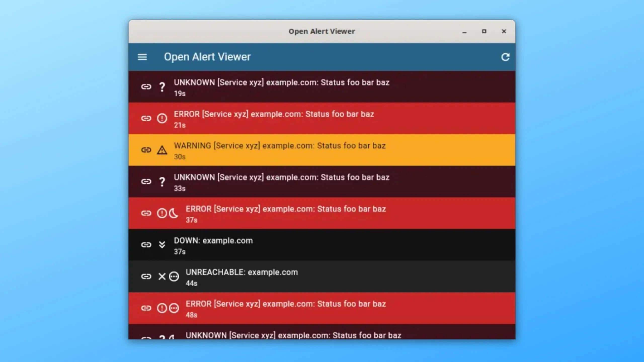Click exclamation icon on 21s ERROR alert

point(162,118)
